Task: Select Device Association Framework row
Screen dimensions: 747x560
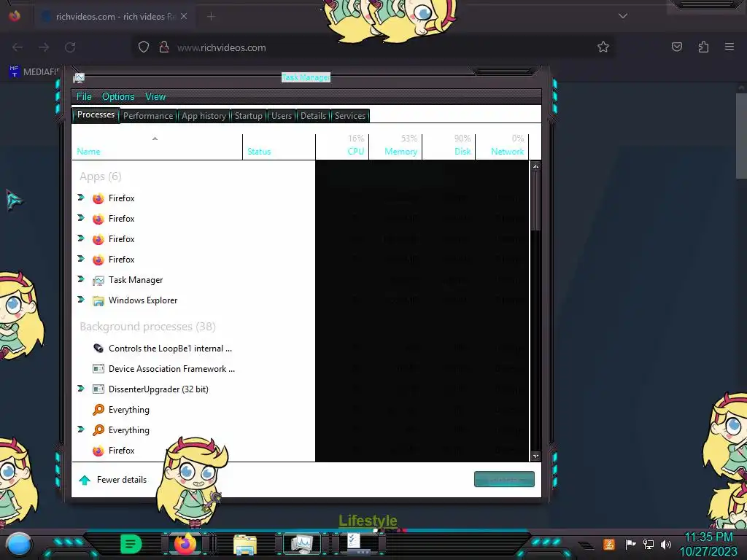Action: [x=171, y=369]
